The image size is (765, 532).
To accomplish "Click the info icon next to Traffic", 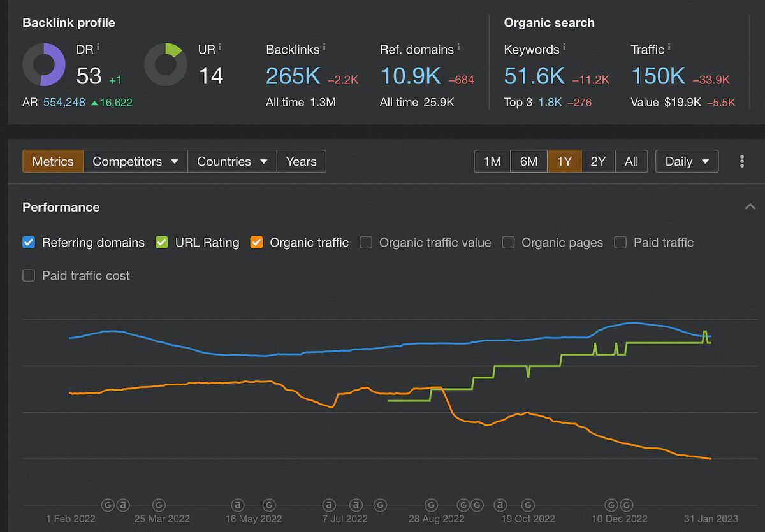I will [x=669, y=47].
